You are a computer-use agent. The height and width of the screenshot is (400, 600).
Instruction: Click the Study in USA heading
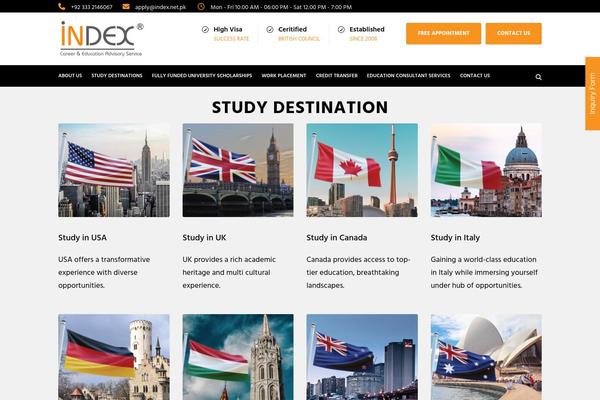tap(82, 238)
